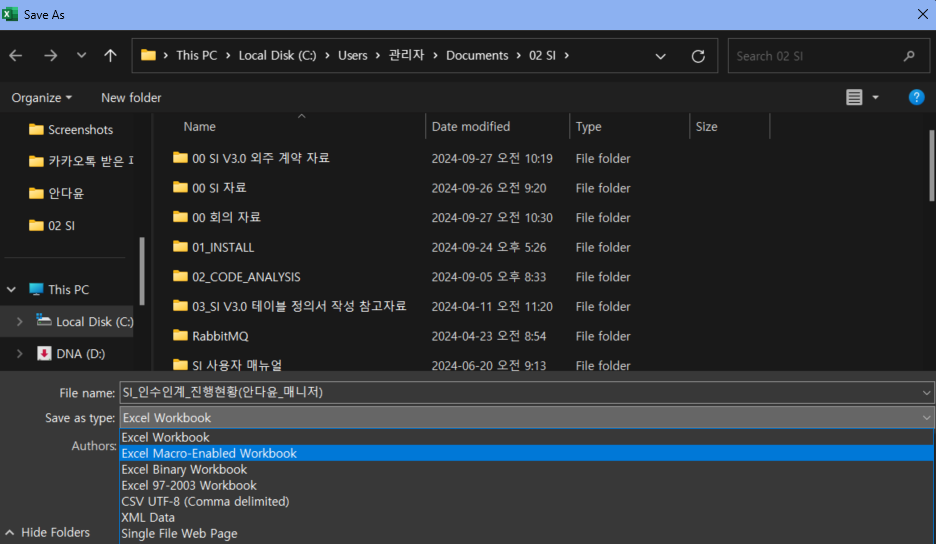Select Local Disk (C:) in sidebar
Viewport: 936px width, 544px height.
click(85, 322)
